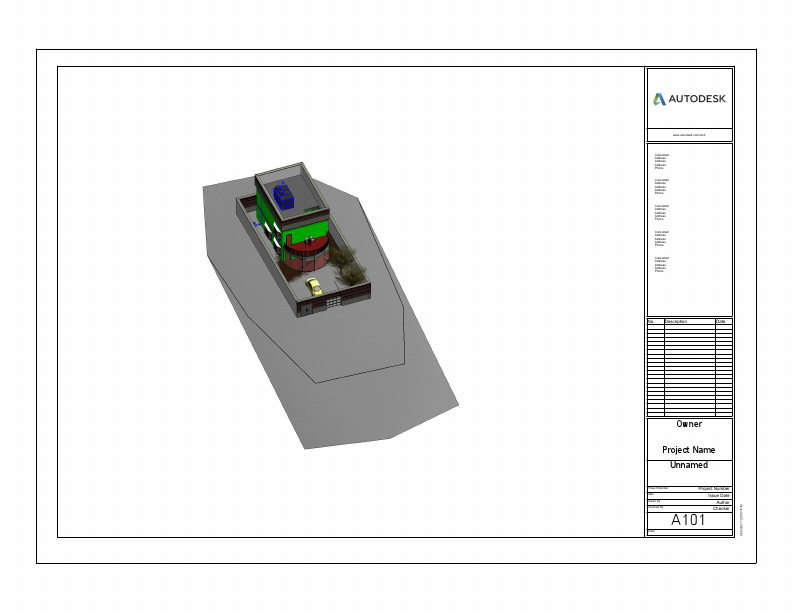Click the first consultant address block
This screenshot has height=612, width=792.
[662, 161]
